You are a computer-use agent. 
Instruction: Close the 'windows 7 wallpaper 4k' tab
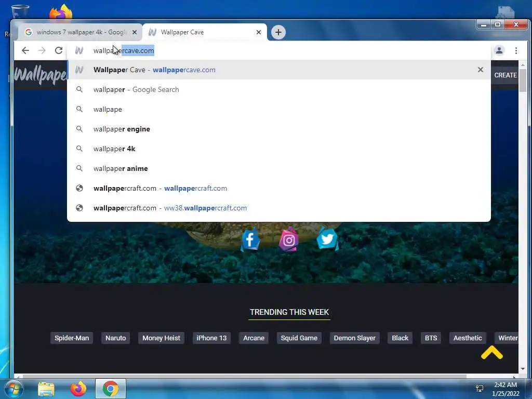tap(135, 32)
